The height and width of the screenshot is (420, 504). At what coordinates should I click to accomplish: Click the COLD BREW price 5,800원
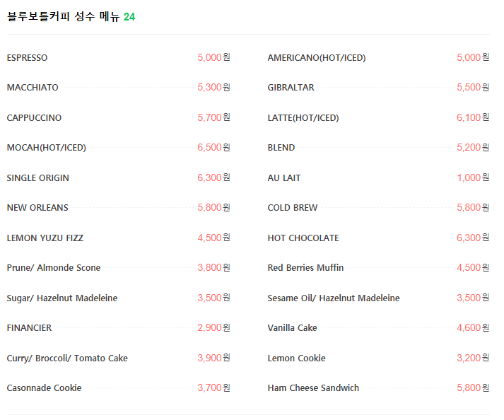click(473, 208)
